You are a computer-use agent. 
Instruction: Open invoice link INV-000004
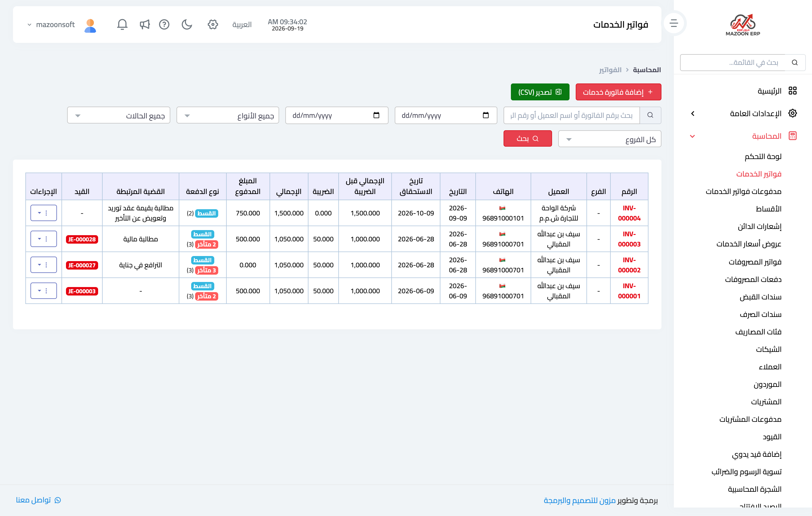pyautogui.click(x=629, y=213)
